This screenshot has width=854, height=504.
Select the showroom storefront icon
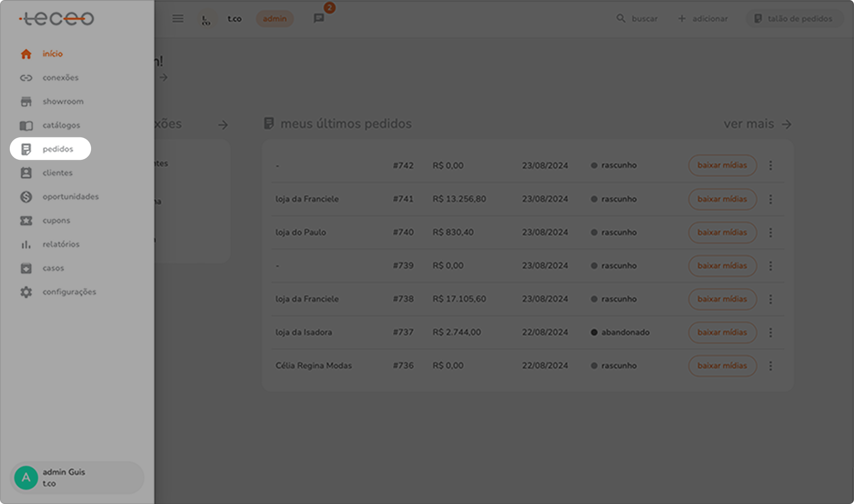click(26, 102)
